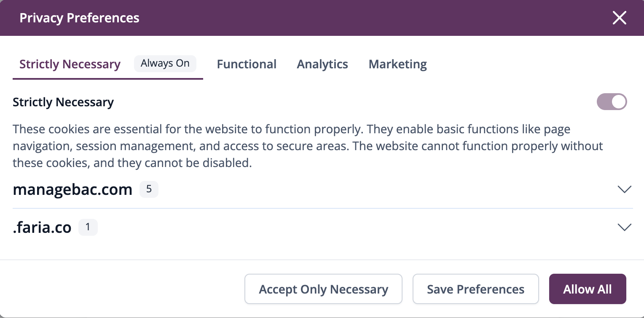The width and height of the screenshot is (644, 318).
Task: Select the Marketing tab
Action: pyautogui.click(x=397, y=64)
